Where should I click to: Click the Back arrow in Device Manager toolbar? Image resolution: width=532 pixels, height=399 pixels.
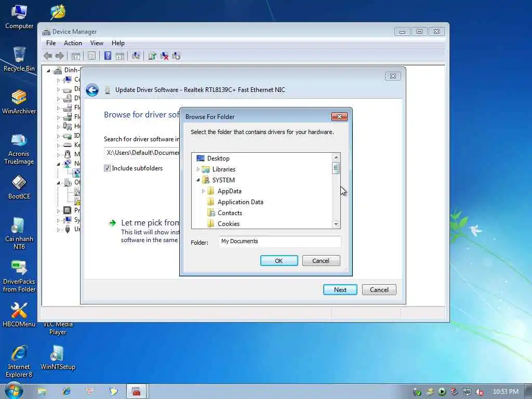click(48, 56)
